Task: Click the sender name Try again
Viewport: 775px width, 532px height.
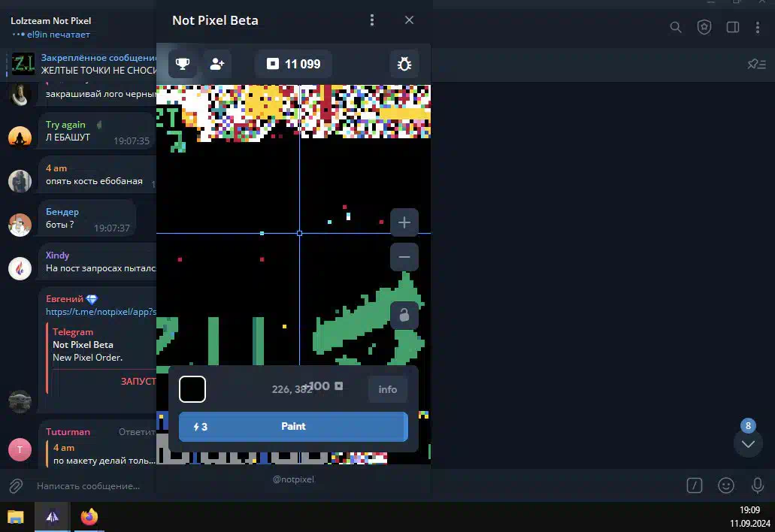Action: pos(65,125)
